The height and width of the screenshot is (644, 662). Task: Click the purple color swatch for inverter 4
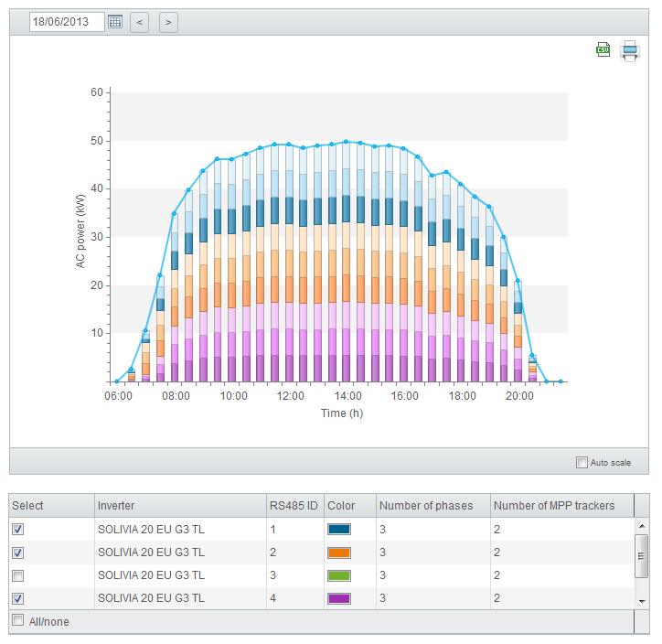point(339,598)
